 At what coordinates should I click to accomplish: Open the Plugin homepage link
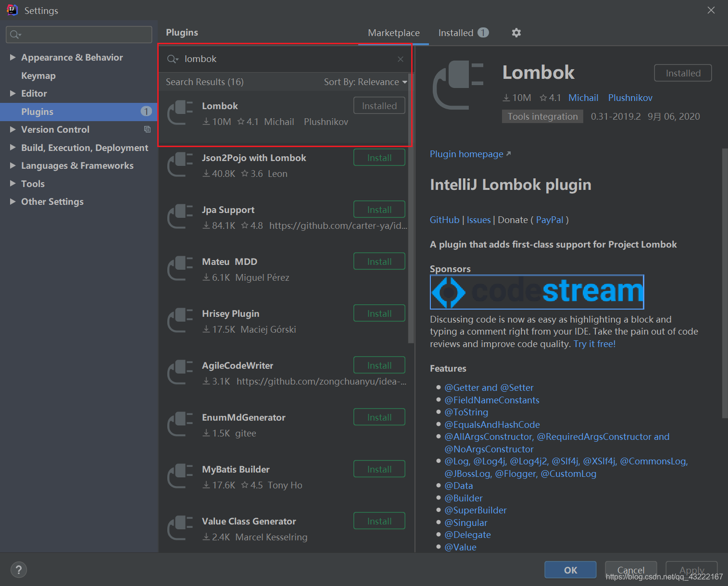coord(470,154)
